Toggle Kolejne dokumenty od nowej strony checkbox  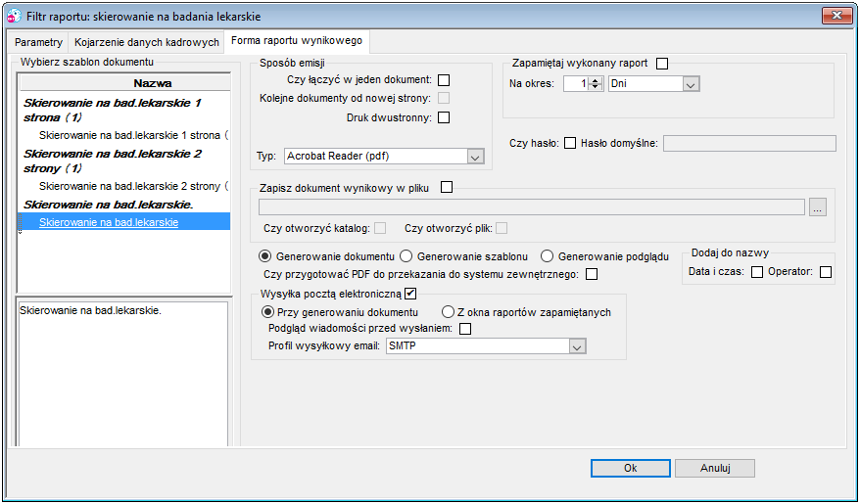tap(444, 99)
